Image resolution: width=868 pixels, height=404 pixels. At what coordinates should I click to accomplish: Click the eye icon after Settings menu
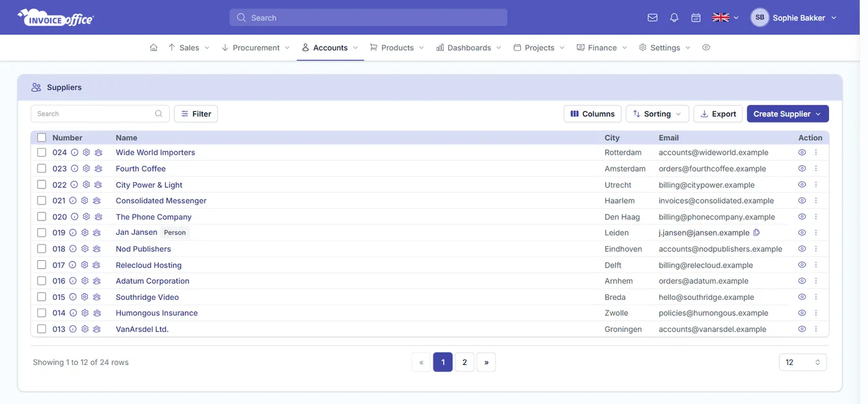(x=706, y=48)
